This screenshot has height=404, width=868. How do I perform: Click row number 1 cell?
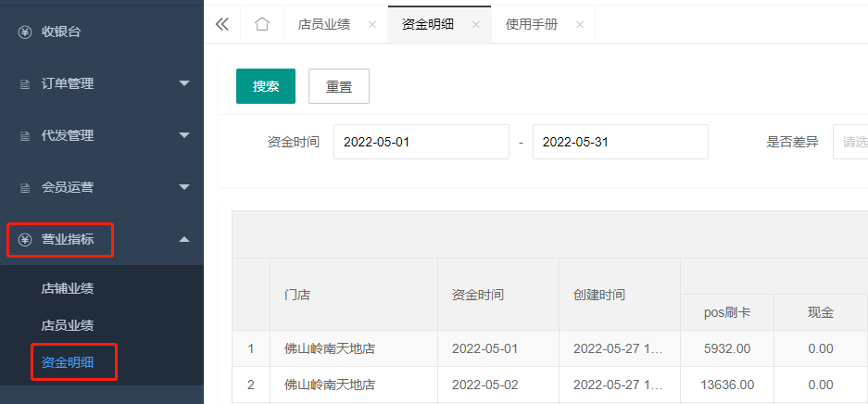[x=251, y=348]
